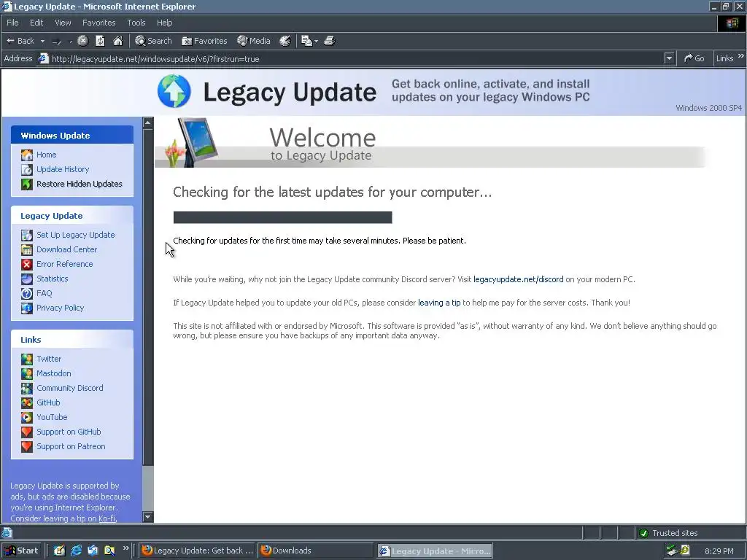Viewport: 747px width, 560px height.
Task: Click the Print toolbar icon
Action: coord(330,41)
